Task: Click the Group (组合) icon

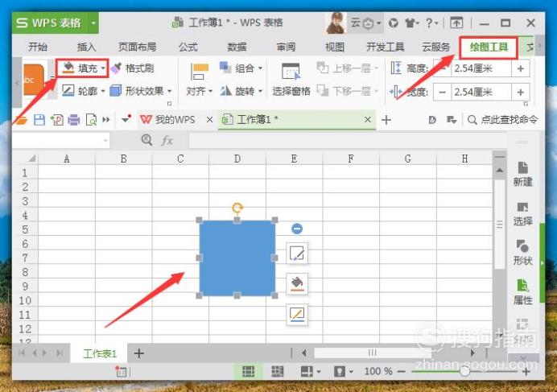Action: tap(225, 68)
